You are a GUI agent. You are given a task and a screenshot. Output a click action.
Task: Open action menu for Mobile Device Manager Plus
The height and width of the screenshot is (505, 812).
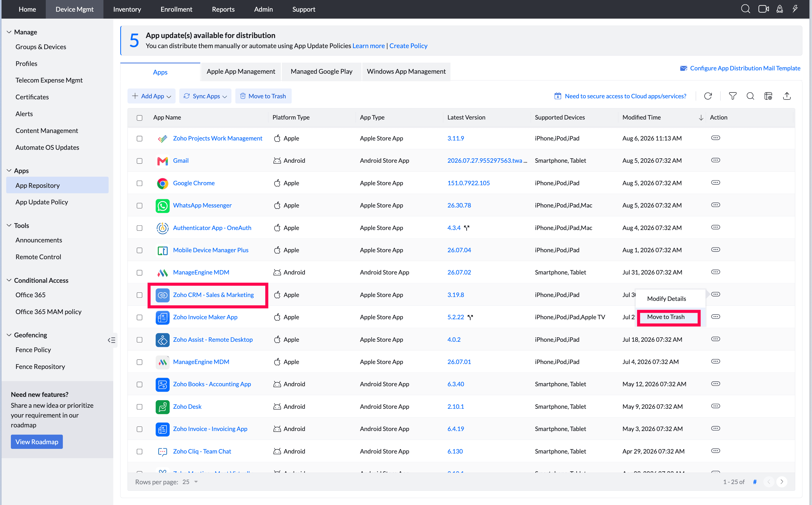(716, 250)
